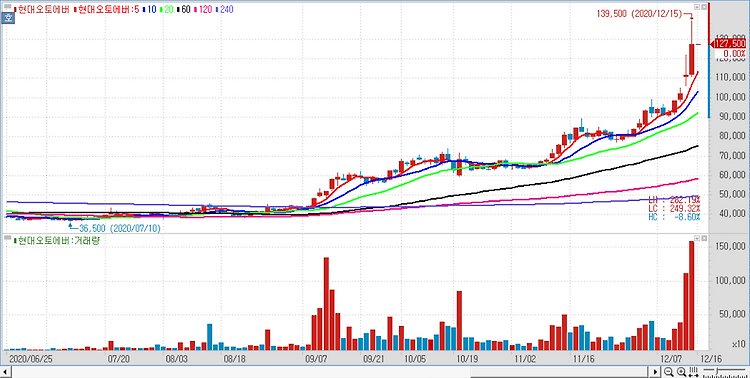Select the 현대오토에버:5 moving average legend
Image resolution: width=750 pixels, height=378 pixels.
click(106, 9)
